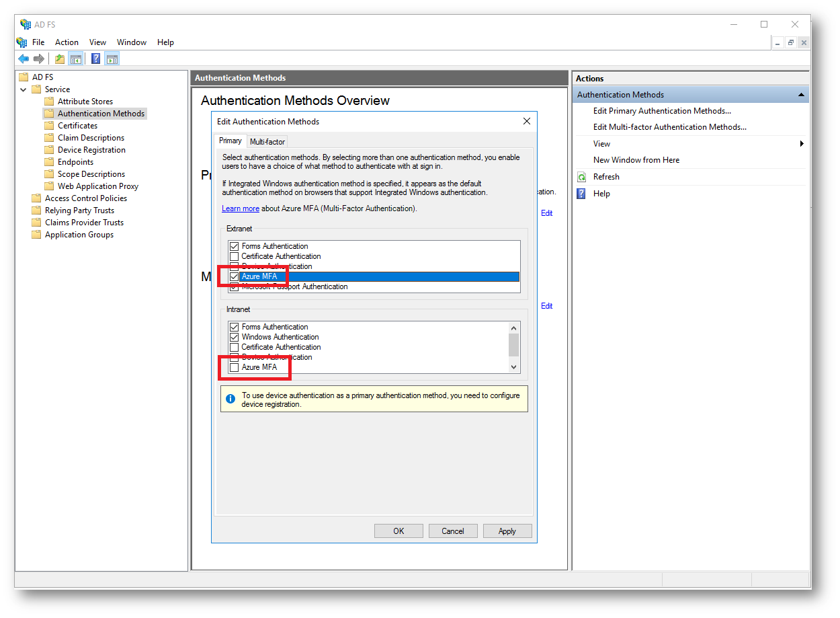Check Extranet Certificate Authentication checkbox
The height and width of the screenshot is (618, 840).
coord(234,257)
